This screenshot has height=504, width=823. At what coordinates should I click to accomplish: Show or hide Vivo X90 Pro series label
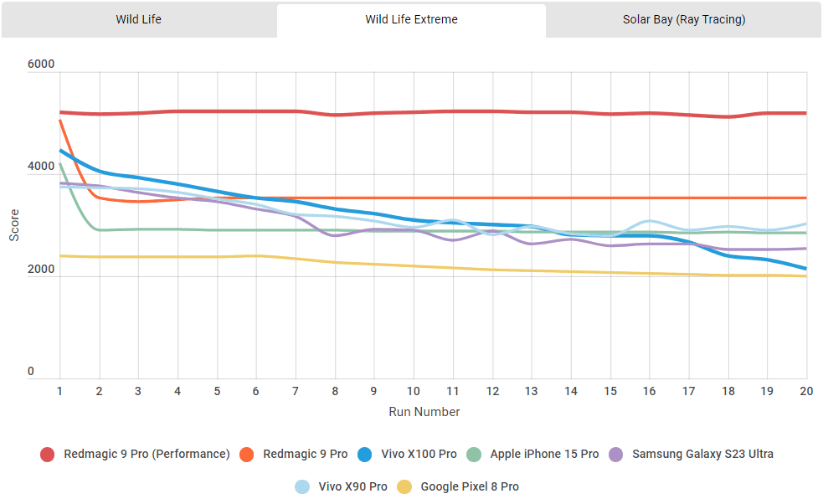352,486
